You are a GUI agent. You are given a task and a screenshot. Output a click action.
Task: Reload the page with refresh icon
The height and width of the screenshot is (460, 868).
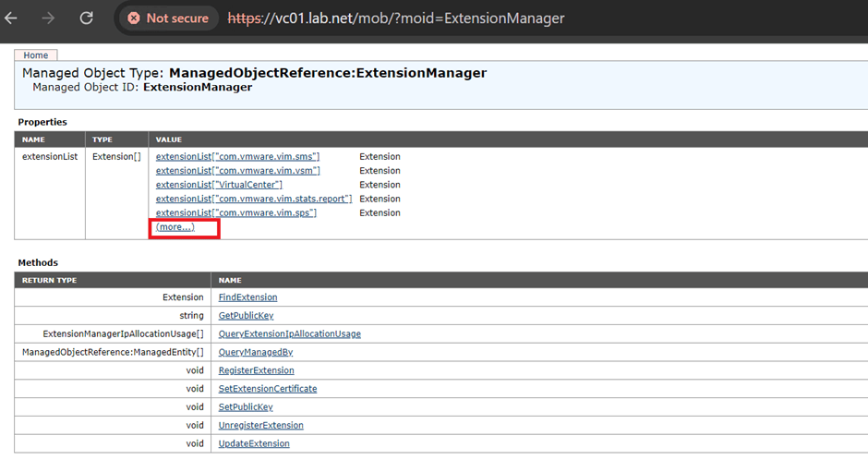[x=87, y=18]
